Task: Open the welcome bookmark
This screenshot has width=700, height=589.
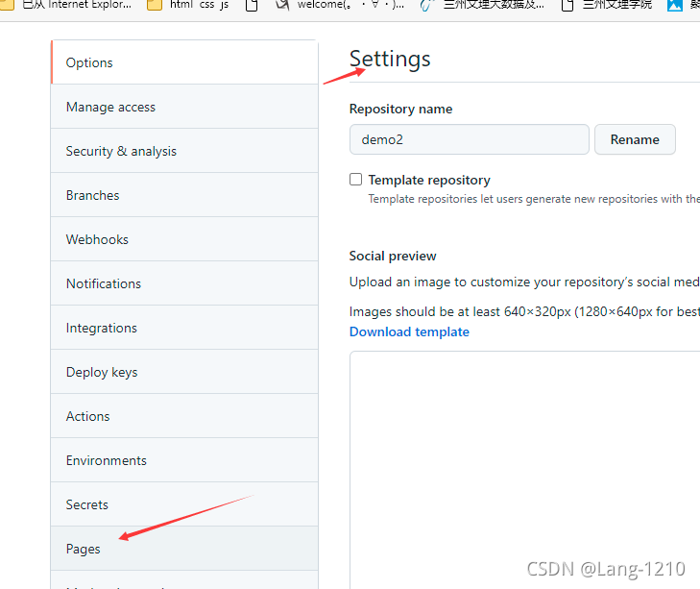Action: [x=340, y=5]
